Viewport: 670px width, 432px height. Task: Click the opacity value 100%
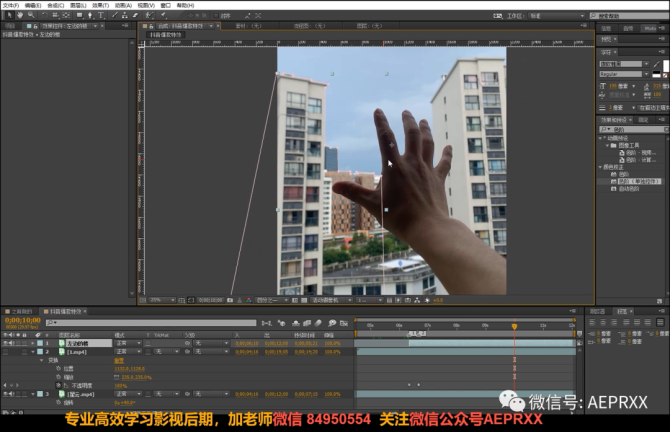click(x=120, y=385)
